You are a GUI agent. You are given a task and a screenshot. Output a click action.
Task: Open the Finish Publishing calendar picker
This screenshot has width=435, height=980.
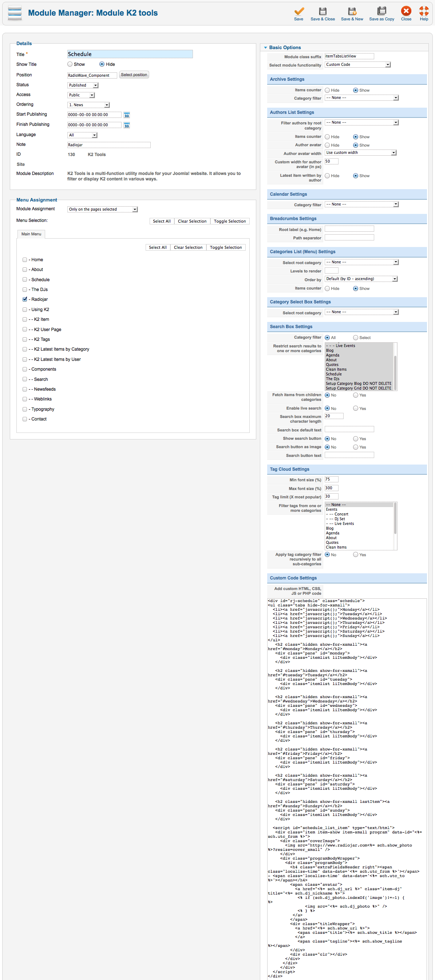point(127,125)
